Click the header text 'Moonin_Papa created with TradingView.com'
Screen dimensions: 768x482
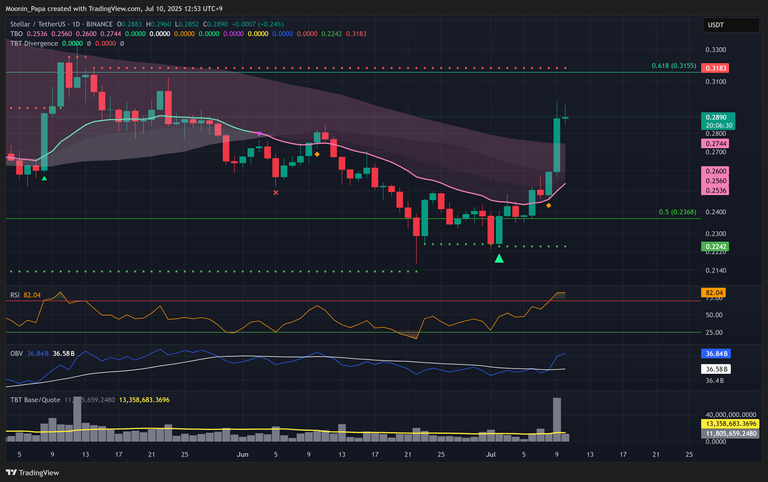(73, 9)
